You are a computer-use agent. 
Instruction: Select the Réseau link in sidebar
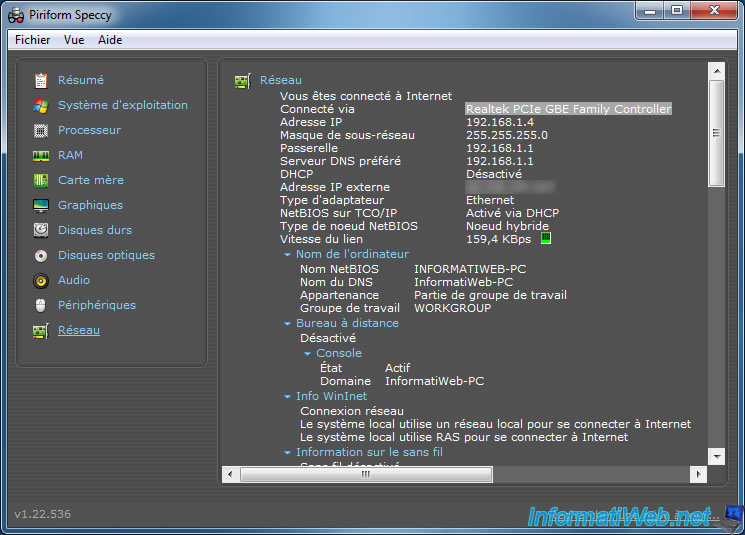[x=79, y=330]
